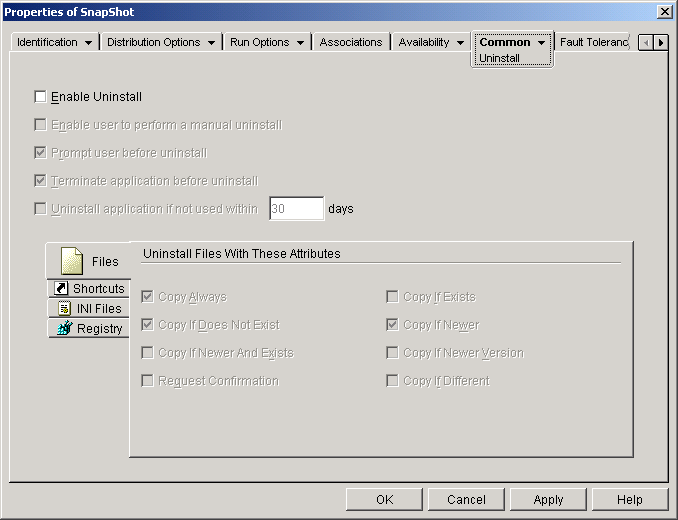
Task: Toggle Copy If Newer And Exists checkbox
Action: (147, 353)
